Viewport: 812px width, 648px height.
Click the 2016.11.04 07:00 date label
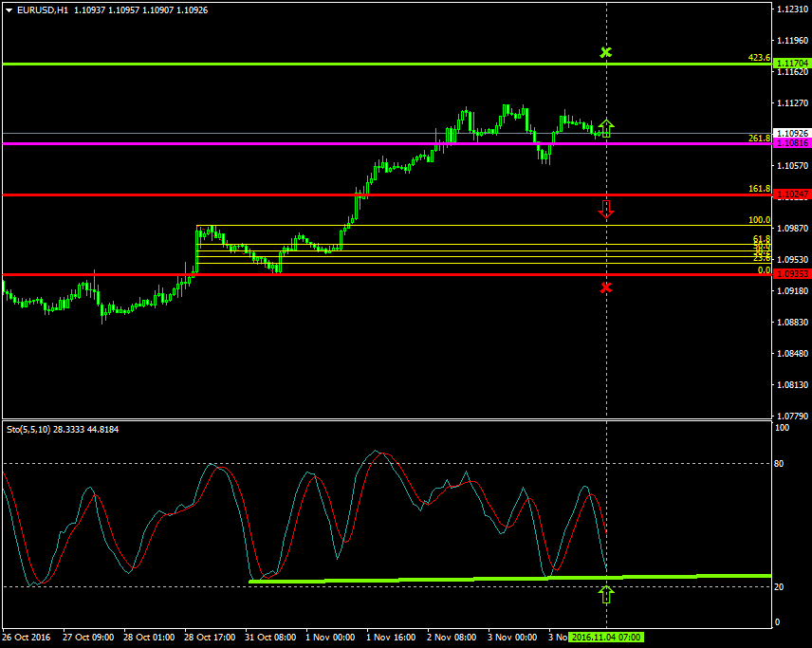606,638
